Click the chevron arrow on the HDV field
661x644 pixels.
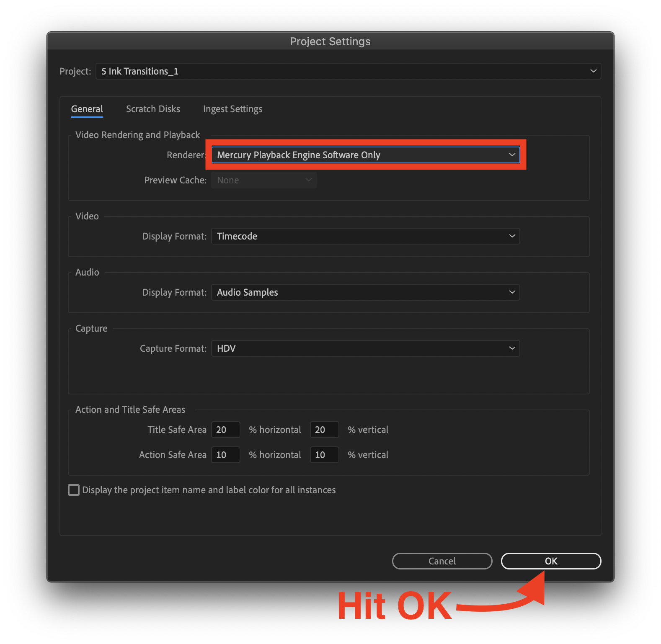[x=512, y=348]
